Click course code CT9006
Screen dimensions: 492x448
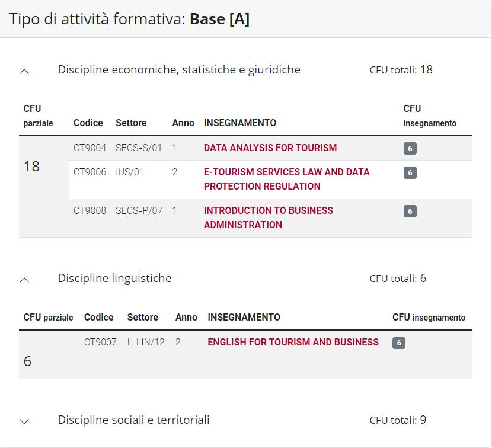click(x=90, y=172)
